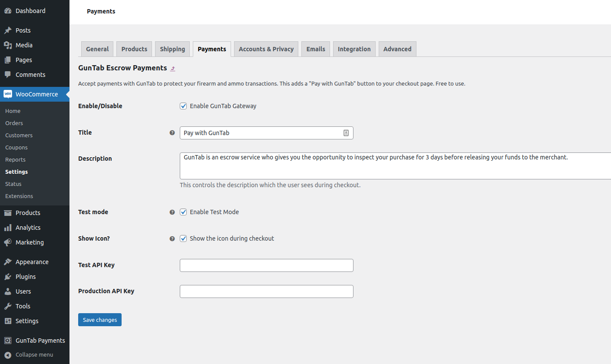Go to Accounts & Privacy tab
This screenshot has height=364, width=611.
[266, 49]
